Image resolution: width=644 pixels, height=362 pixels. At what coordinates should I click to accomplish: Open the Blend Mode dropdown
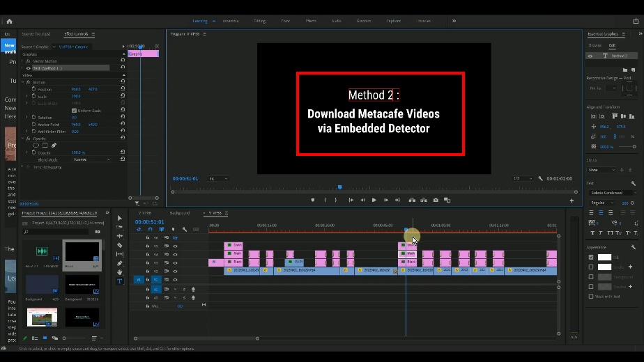tap(92, 159)
